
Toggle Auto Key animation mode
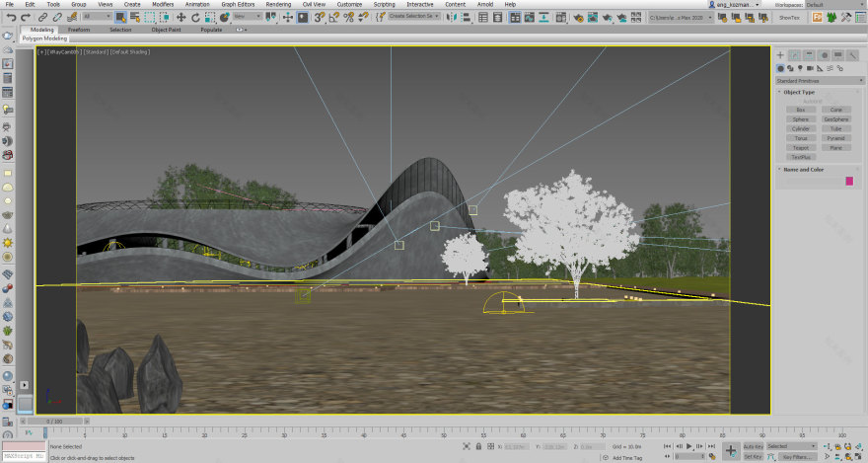pos(753,446)
